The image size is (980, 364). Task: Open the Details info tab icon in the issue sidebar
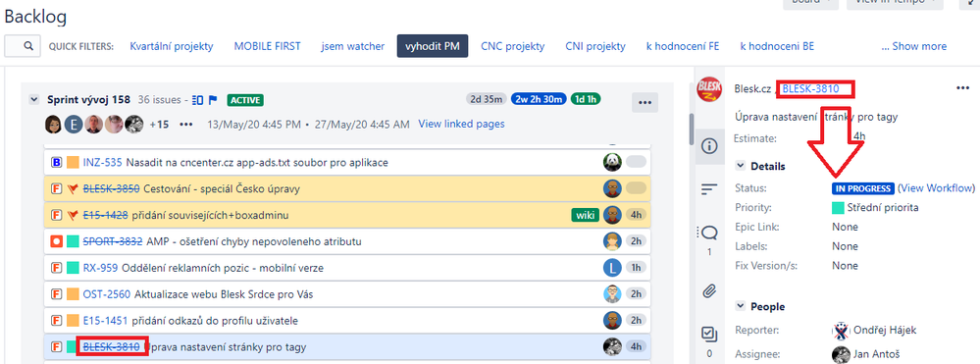[x=709, y=146]
